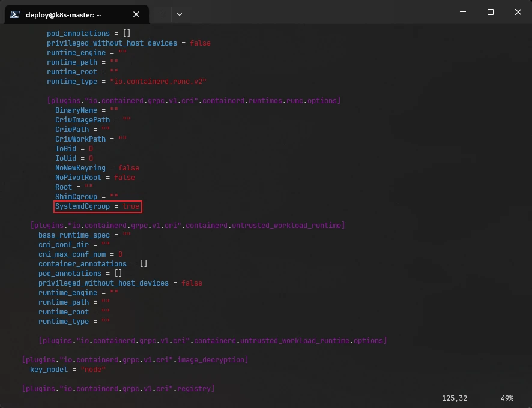Place cursor on SystemdCgroup key name
The height and width of the screenshot is (408, 532).
pos(82,206)
